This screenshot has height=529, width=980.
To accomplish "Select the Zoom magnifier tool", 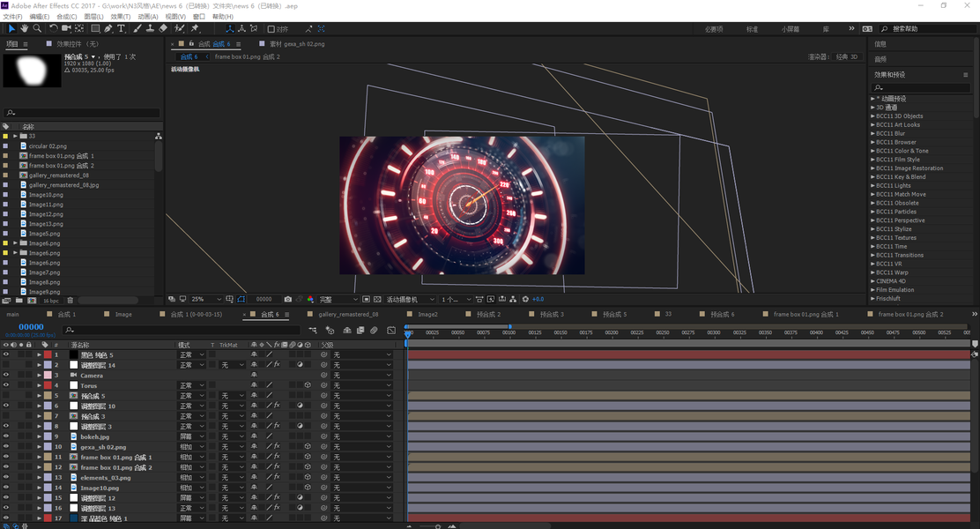I will click(38, 29).
